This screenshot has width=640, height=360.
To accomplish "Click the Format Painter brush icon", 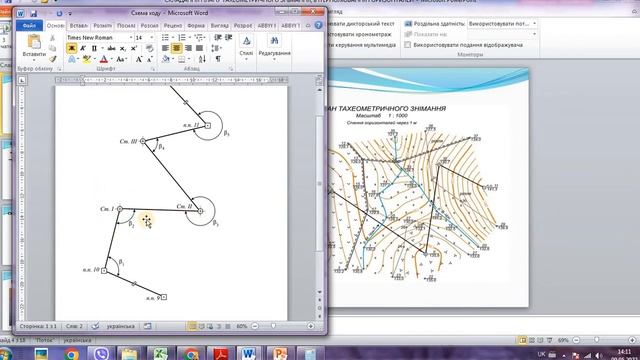I will click(52, 59).
